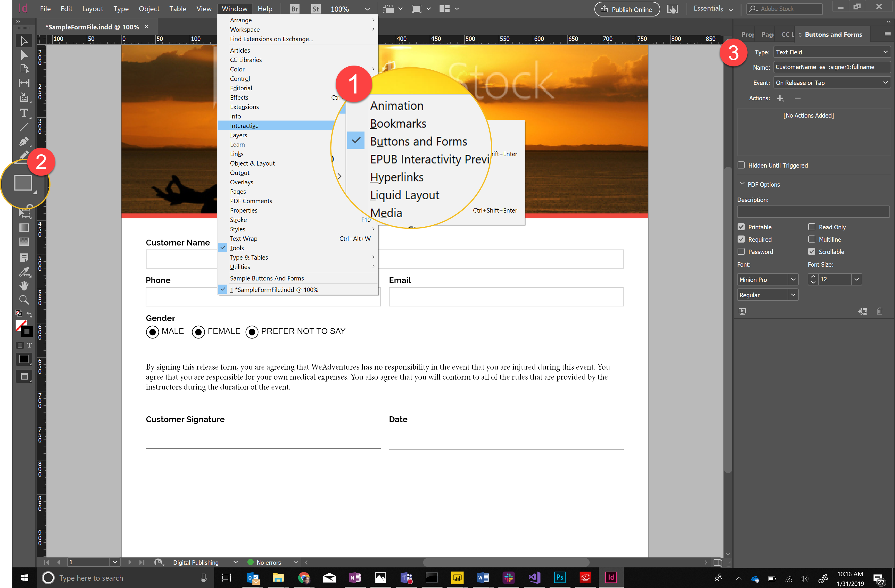Choose Hyperlinks in Interactive submenu
The width and height of the screenshot is (895, 588).
pyautogui.click(x=397, y=177)
